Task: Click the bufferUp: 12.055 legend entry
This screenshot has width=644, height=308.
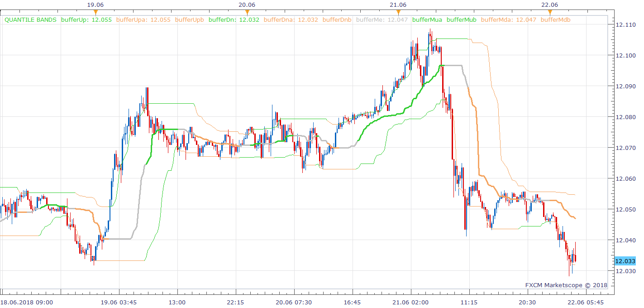Action: coord(86,20)
